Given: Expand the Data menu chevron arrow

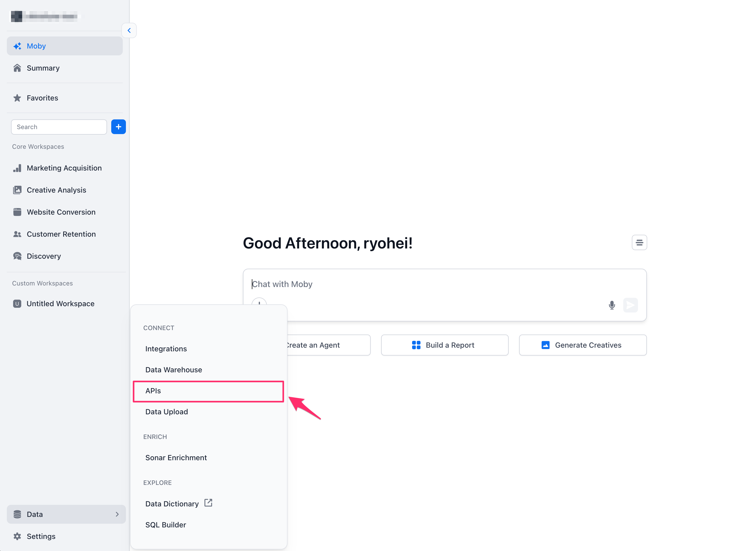Looking at the screenshot, I should (x=117, y=514).
